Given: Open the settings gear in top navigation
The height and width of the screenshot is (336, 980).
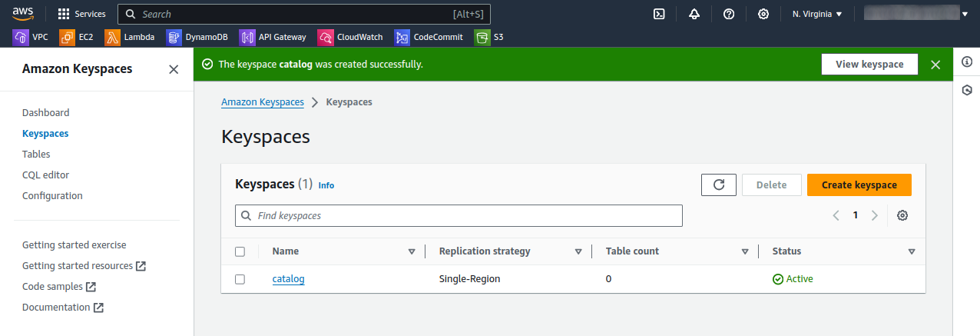Looking at the screenshot, I should click(x=763, y=14).
